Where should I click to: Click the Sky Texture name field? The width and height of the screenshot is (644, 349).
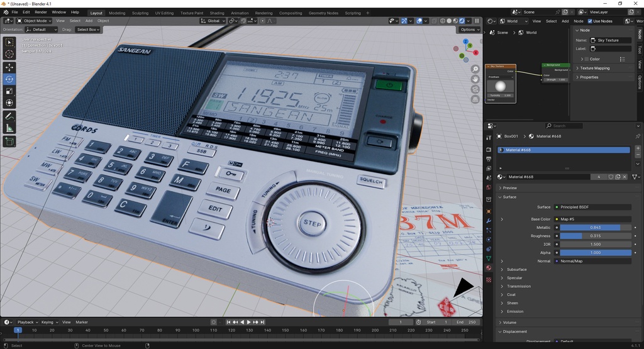click(609, 40)
